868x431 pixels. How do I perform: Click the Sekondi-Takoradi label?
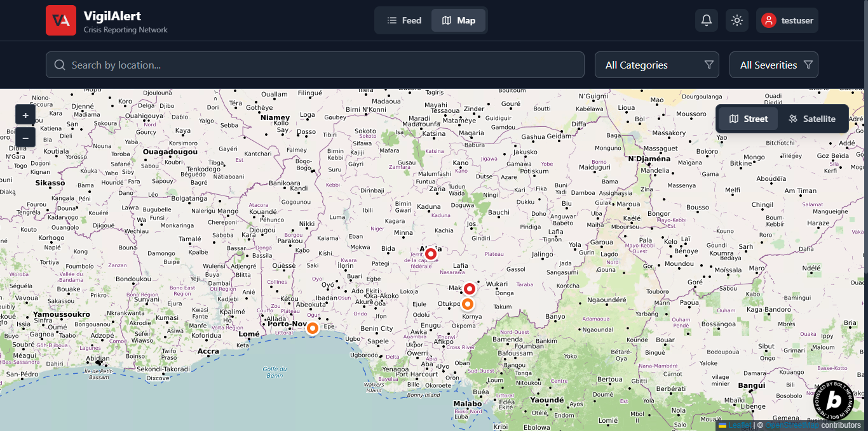tap(163, 369)
